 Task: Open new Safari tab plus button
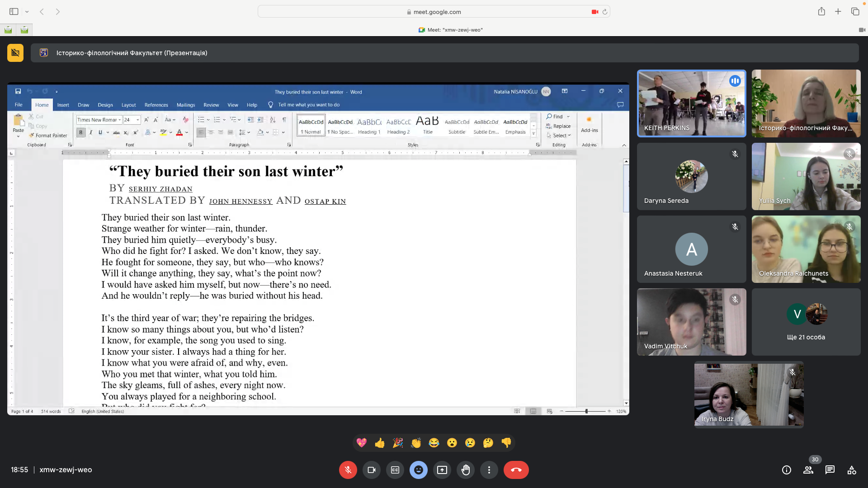[x=838, y=12]
